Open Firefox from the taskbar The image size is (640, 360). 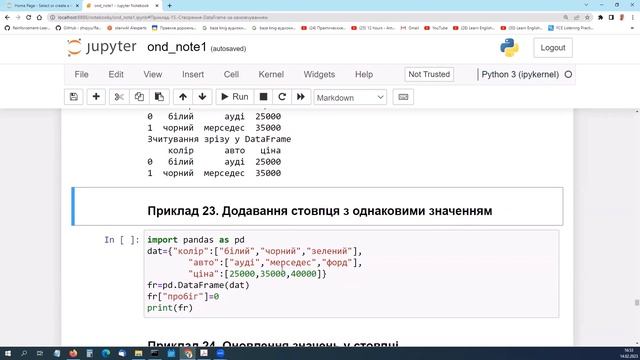click(73, 353)
